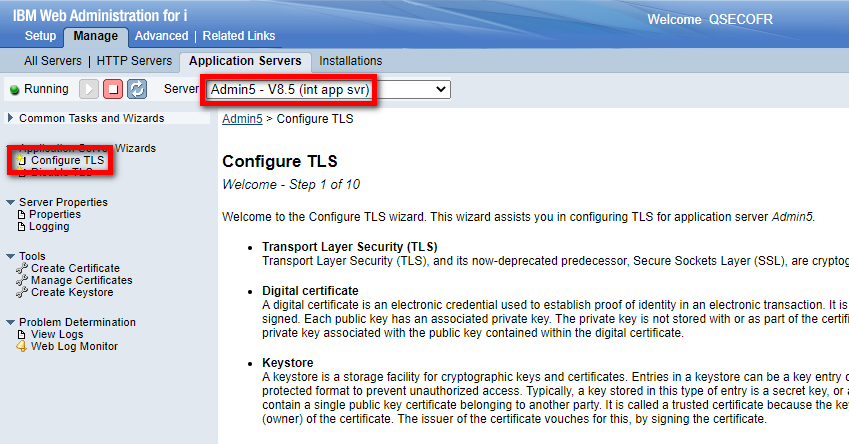Open the Related Links tab
This screenshot has height=444, width=849.
239,36
